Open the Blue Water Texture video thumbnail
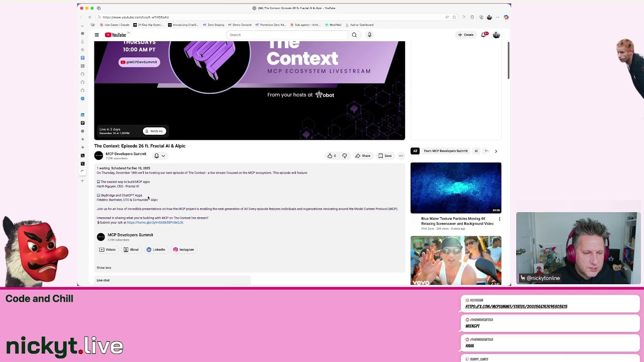644x362 pixels. tap(456, 188)
